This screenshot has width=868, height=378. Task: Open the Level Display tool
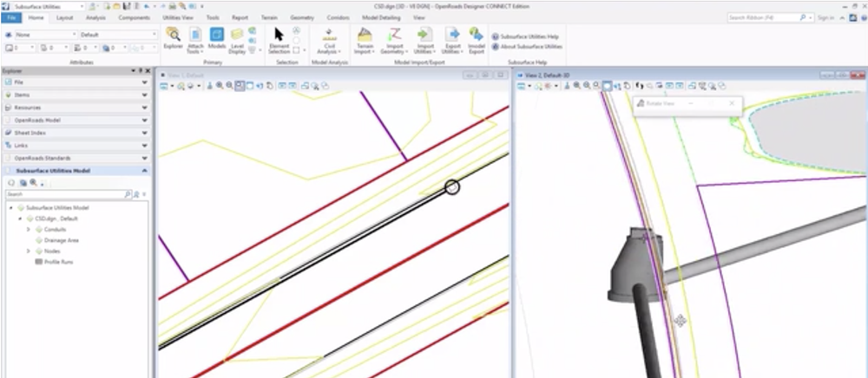[x=237, y=40]
